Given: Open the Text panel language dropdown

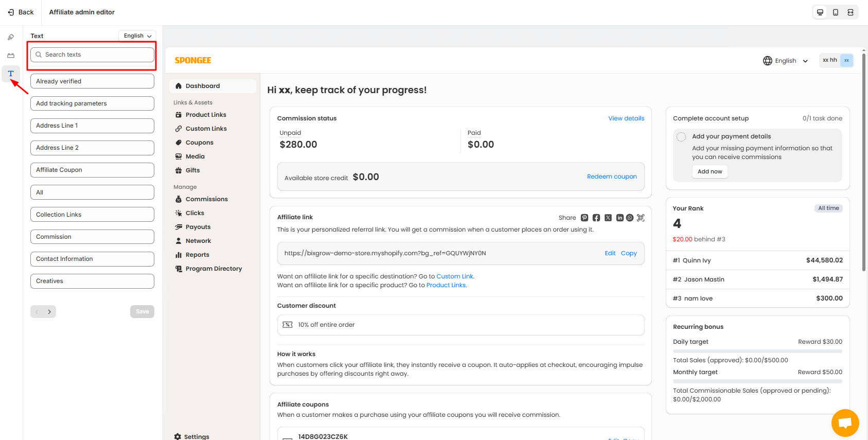Looking at the screenshot, I should (137, 36).
